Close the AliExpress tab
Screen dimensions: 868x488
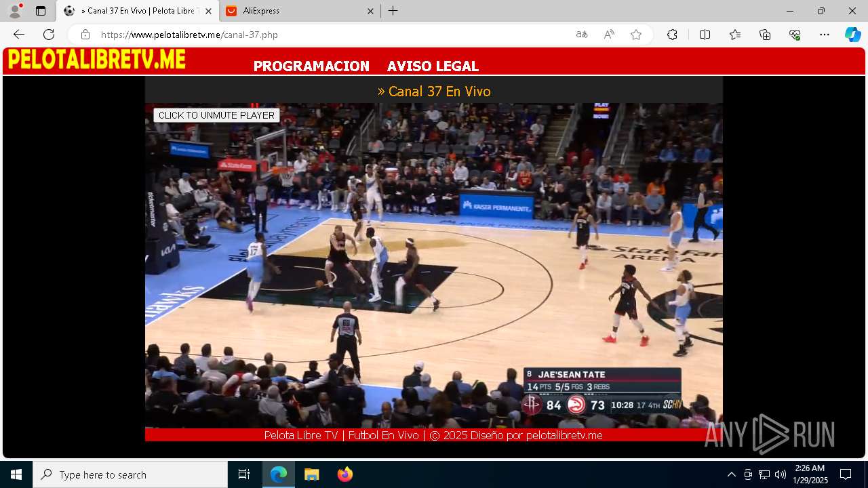pyautogui.click(x=370, y=11)
